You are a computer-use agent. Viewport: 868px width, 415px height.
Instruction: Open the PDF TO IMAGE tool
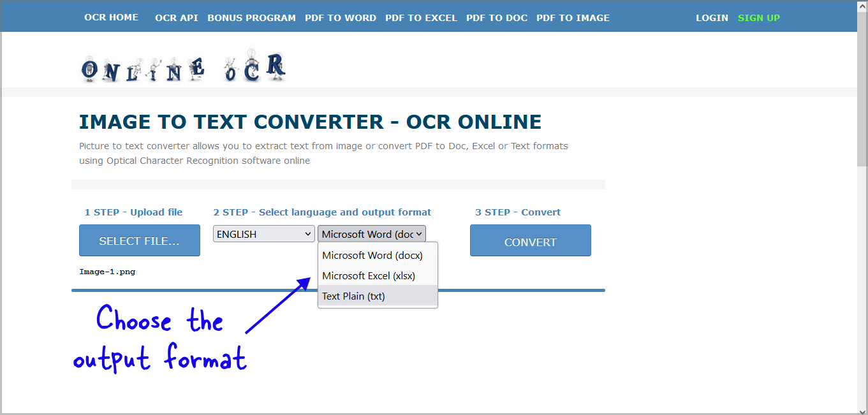click(x=573, y=18)
